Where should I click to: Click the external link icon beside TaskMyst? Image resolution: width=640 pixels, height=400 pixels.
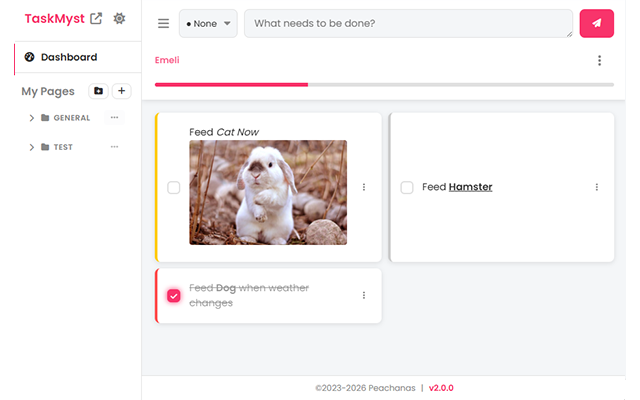[x=96, y=18]
